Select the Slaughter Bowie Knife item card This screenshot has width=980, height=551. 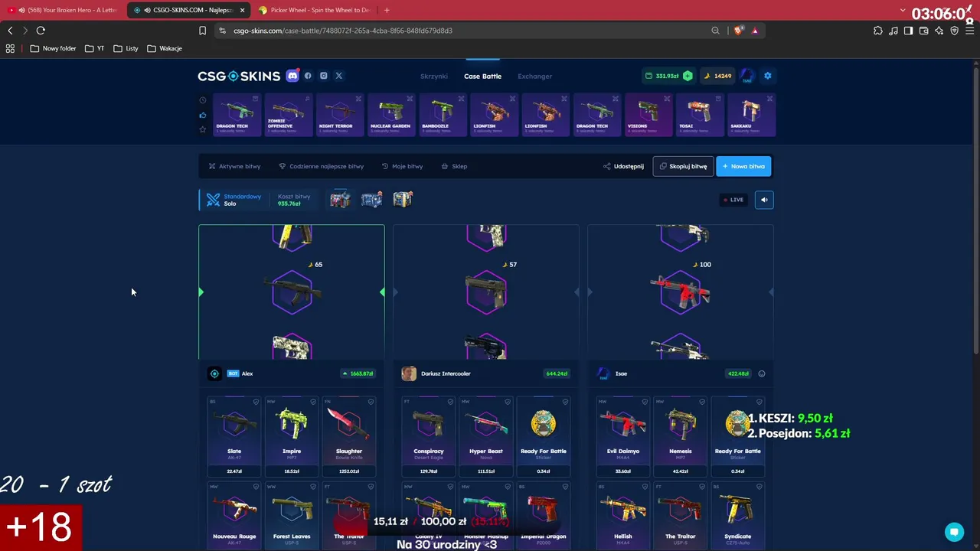pos(349,436)
